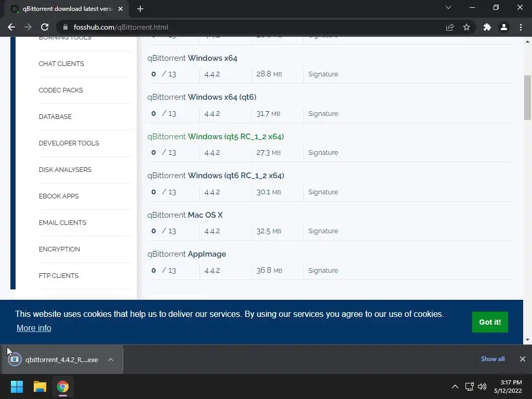Click Show all downloads
532x399 pixels.
click(493, 359)
